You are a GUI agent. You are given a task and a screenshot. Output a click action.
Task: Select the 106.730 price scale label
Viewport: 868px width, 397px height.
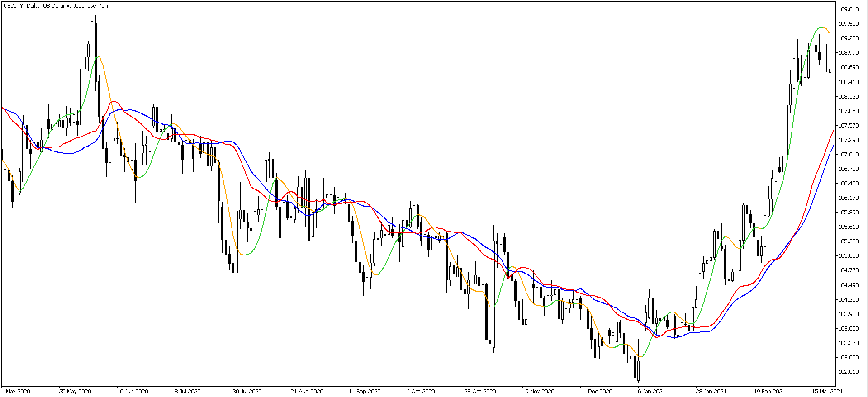(x=848, y=169)
